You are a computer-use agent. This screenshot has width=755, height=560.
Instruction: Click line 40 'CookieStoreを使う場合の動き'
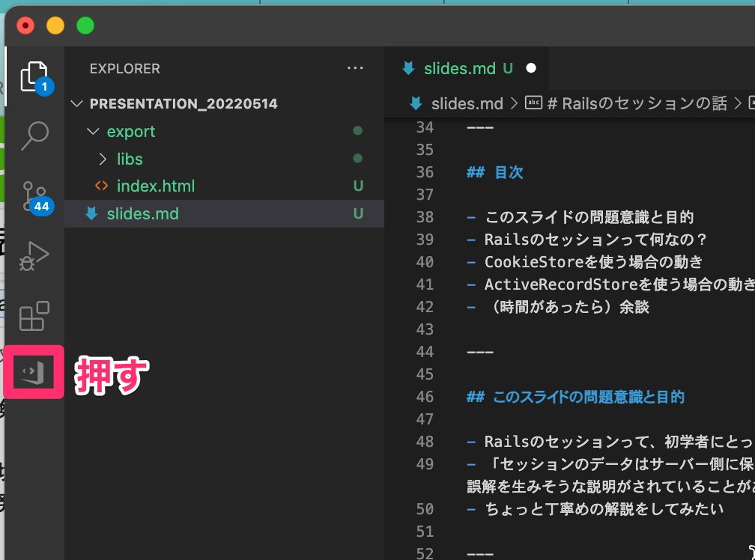coord(593,262)
